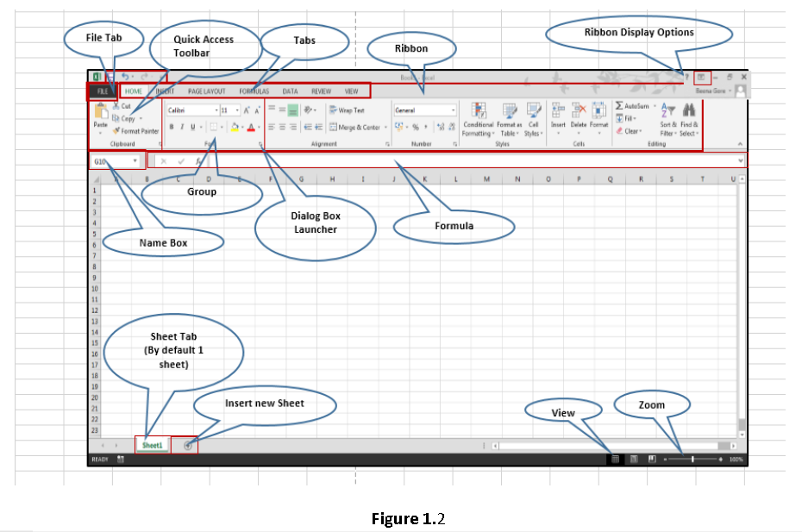Image resolution: width=802 pixels, height=532 pixels.
Task: Select the Sheet1 tab
Action: click(x=153, y=445)
